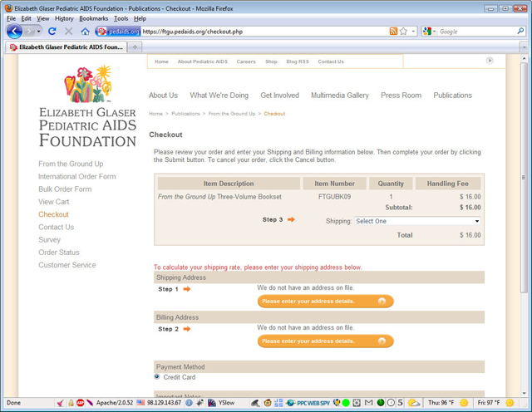Open the What We're Doing section
The height and width of the screenshot is (412, 532).
tap(219, 96)
